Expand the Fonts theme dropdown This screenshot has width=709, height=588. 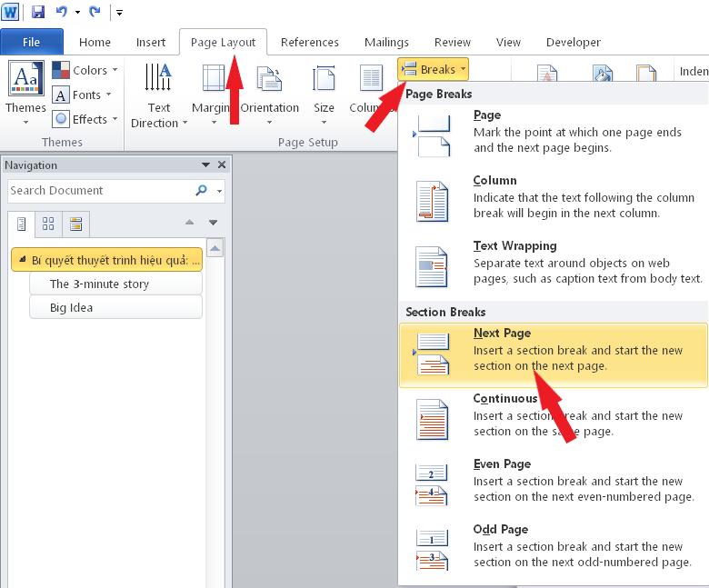pyautogui.click(x=82, y=95)
